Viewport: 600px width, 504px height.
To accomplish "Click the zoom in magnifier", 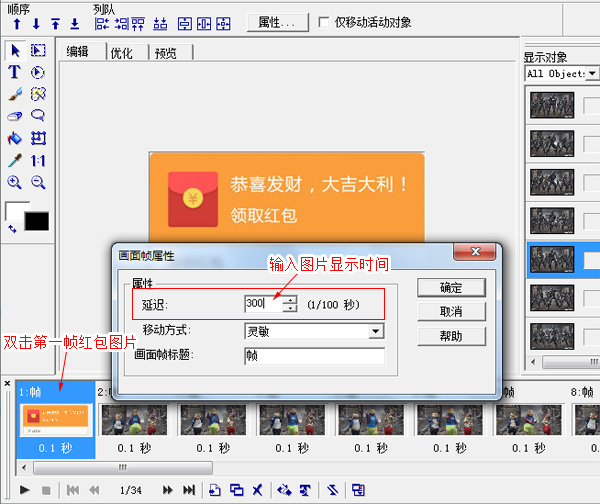I will (x=15, y=182).
